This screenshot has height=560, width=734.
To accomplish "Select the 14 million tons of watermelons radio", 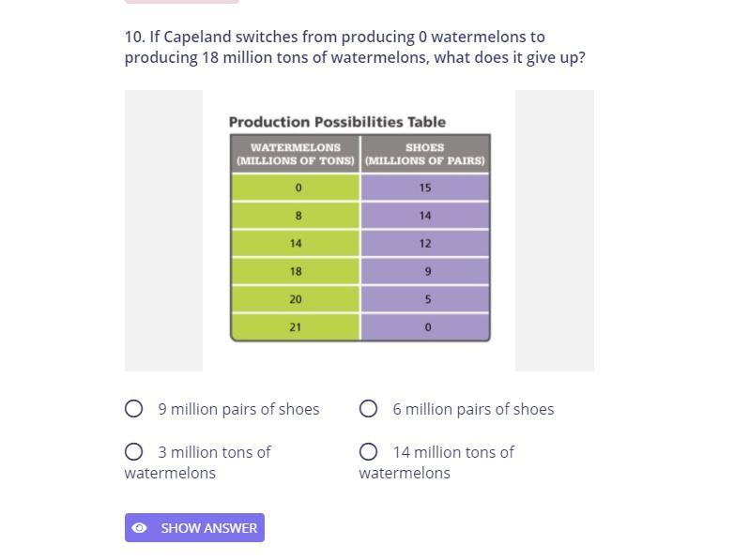I will [369, 452].
